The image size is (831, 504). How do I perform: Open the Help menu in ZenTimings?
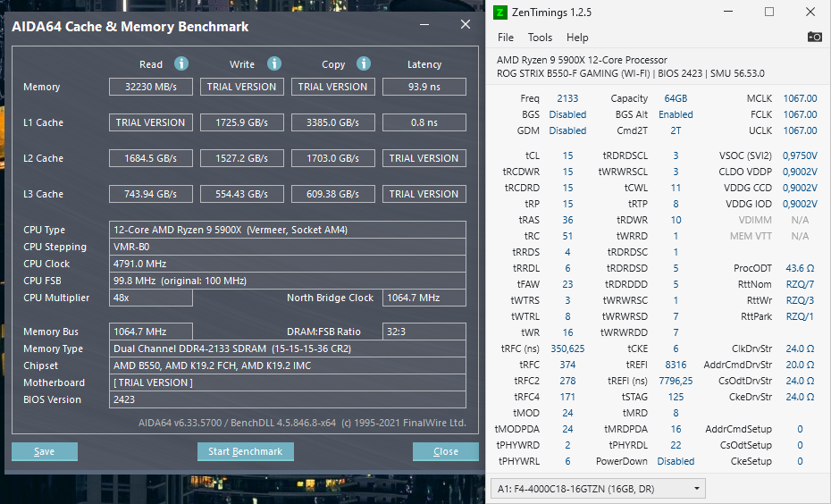tap(577, 38)
